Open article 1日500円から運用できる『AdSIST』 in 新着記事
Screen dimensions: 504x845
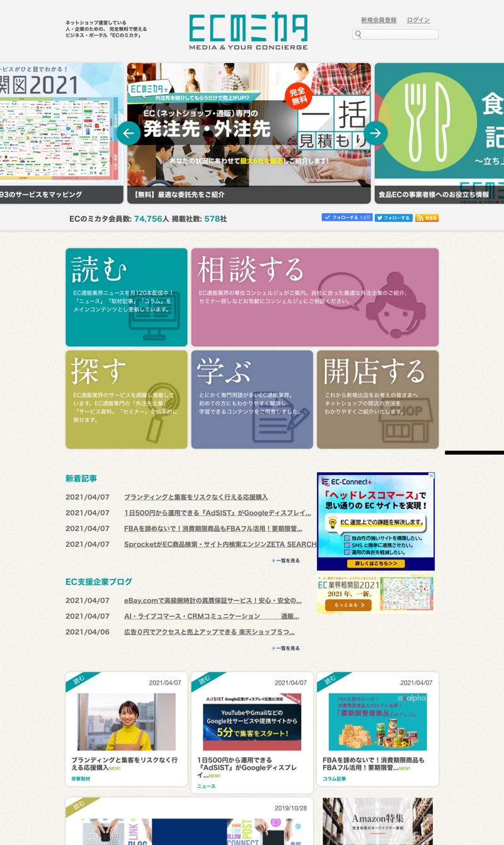218,513
